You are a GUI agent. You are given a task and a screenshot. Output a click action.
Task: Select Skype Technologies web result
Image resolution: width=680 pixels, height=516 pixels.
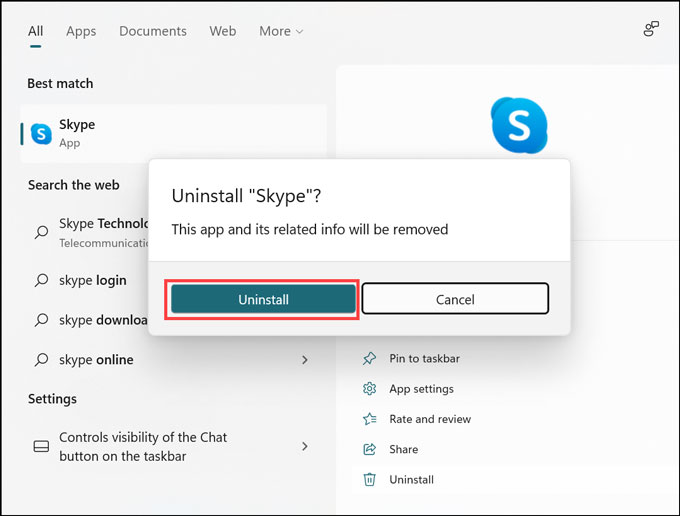(103, 232)
